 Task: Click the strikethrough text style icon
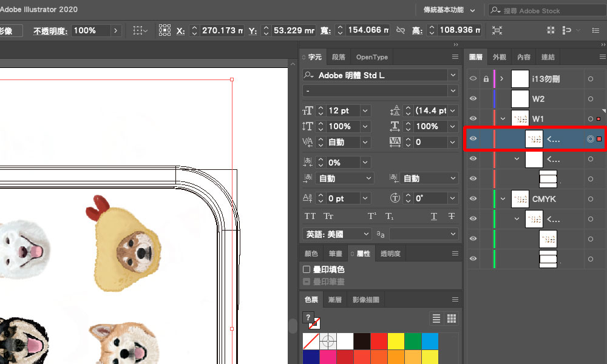coord(451,217)
